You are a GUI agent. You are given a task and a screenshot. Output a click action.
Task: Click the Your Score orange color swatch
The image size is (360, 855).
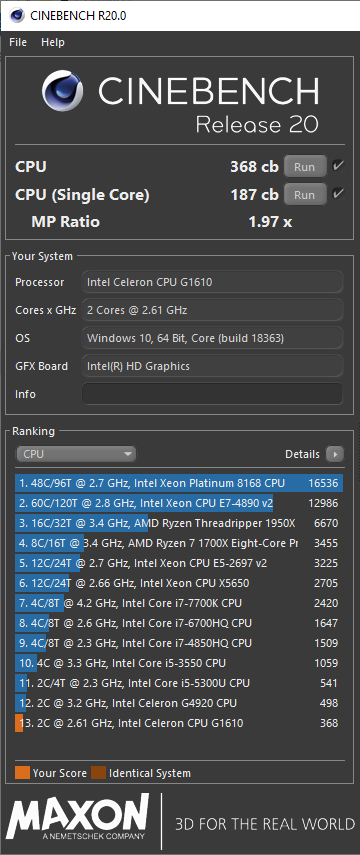point(22,773)
